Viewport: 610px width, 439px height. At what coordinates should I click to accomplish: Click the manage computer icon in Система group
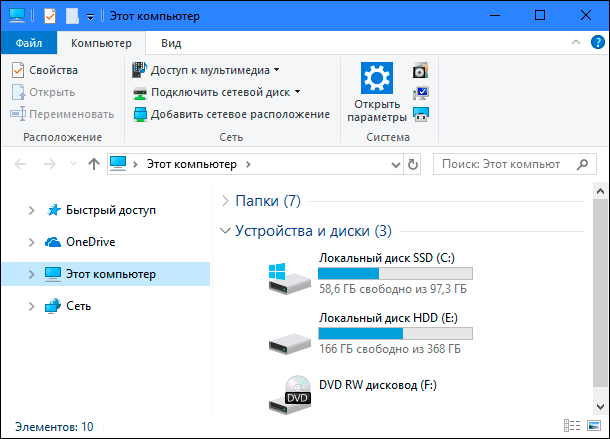421,114
